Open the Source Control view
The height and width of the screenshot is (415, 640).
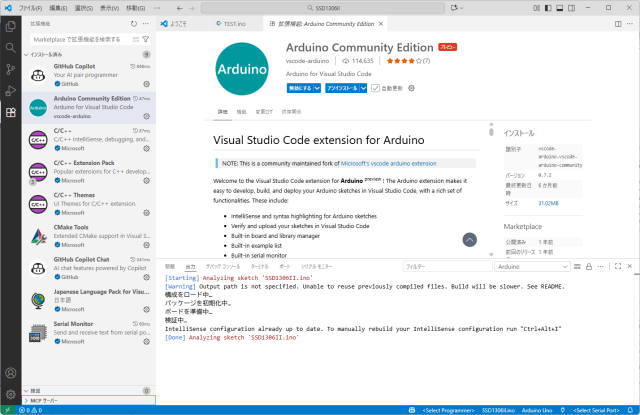click(x=11, y=69)
